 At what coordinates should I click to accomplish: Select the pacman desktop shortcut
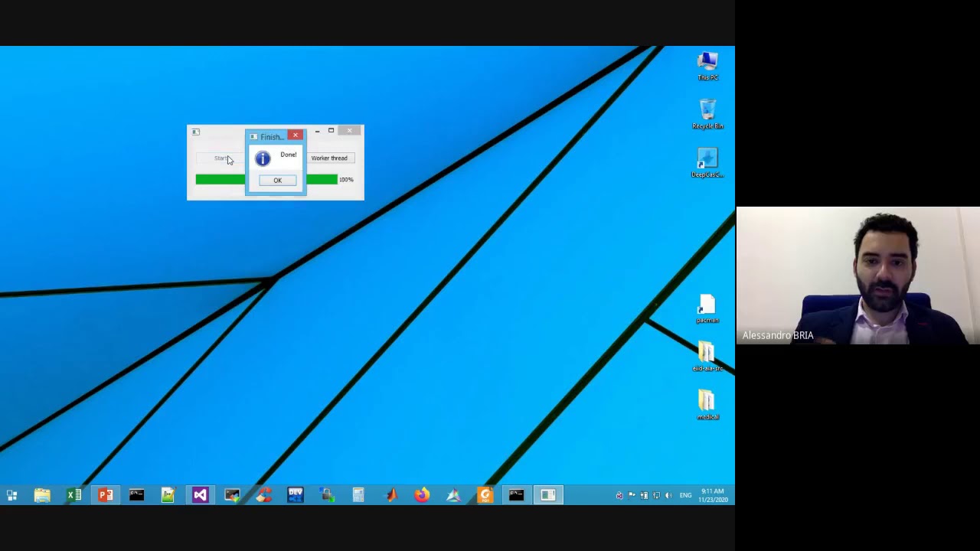[x=707, y=309]
